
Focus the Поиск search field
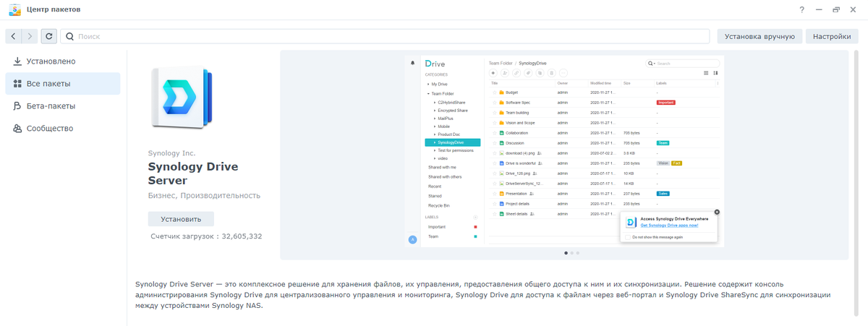pyautogui.click(x=385, y=36)
